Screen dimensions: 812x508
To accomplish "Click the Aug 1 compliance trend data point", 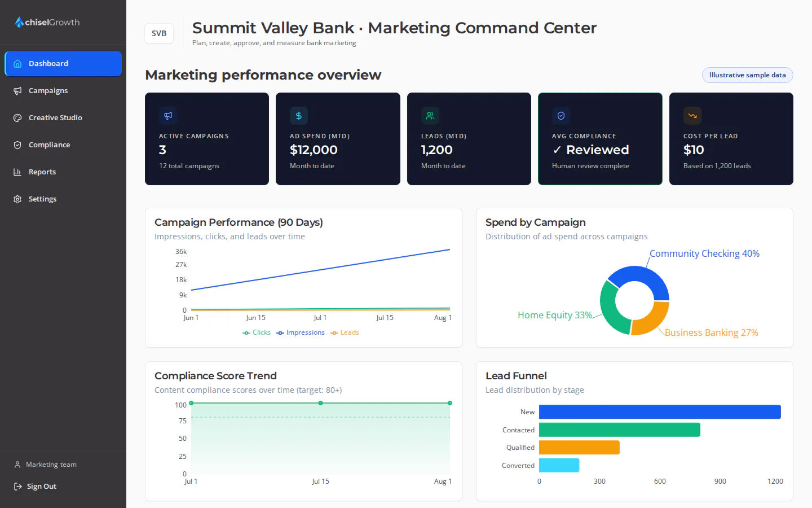I will point(450,403).
